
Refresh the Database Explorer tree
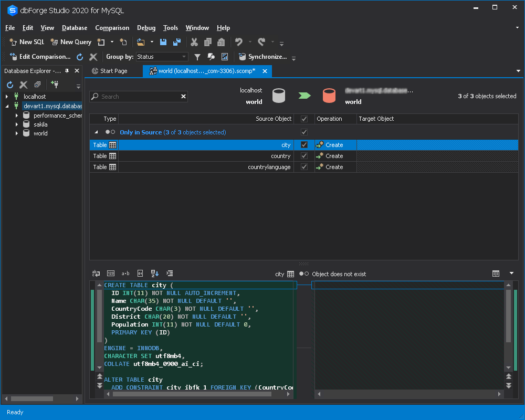click(10, 85)
